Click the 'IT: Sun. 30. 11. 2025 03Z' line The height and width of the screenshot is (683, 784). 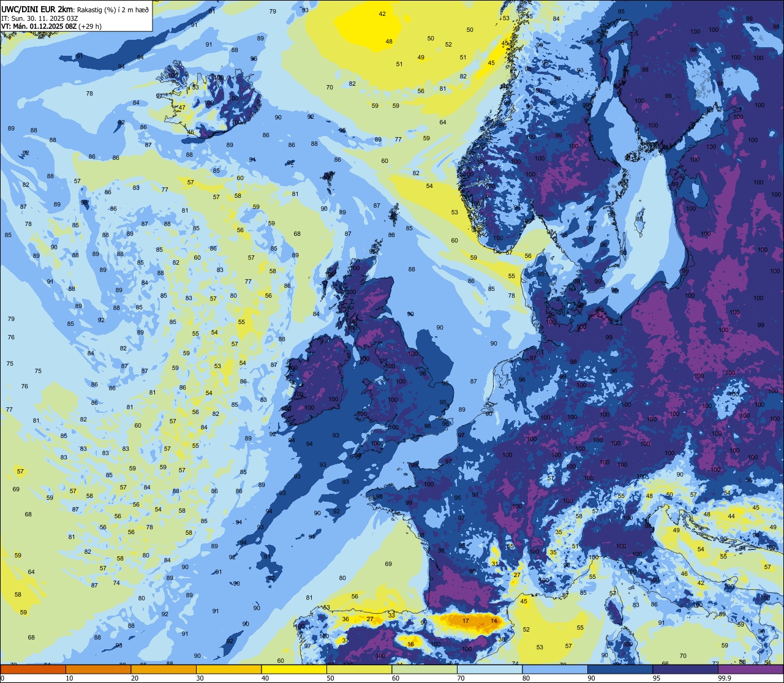click(x=40, y=18)
